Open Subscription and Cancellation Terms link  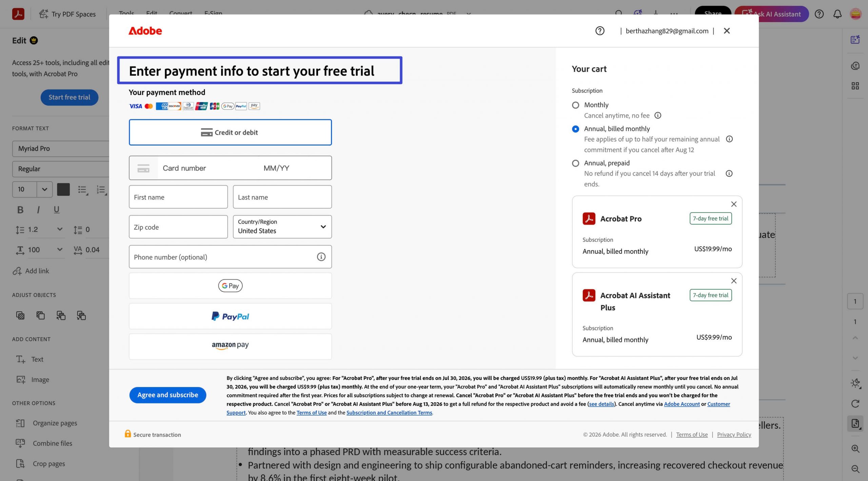(389, 412)
